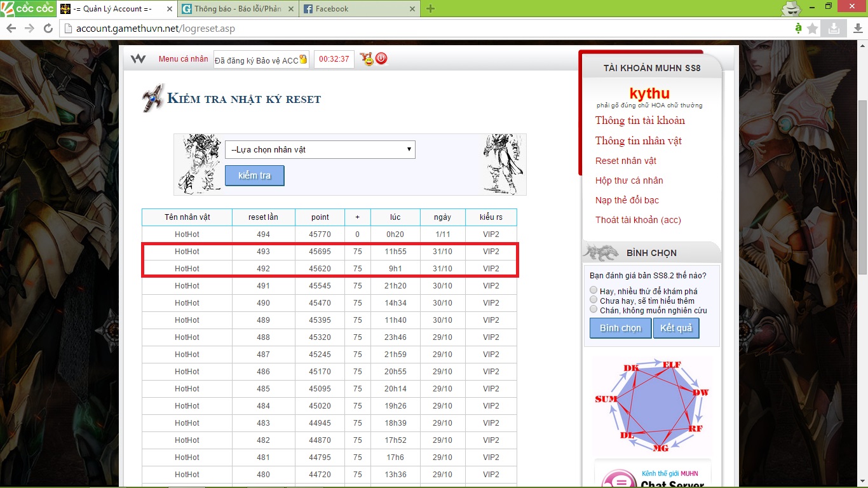
Task: Go forward with the browser forward arrow
Action: click(x=29, y=29)
